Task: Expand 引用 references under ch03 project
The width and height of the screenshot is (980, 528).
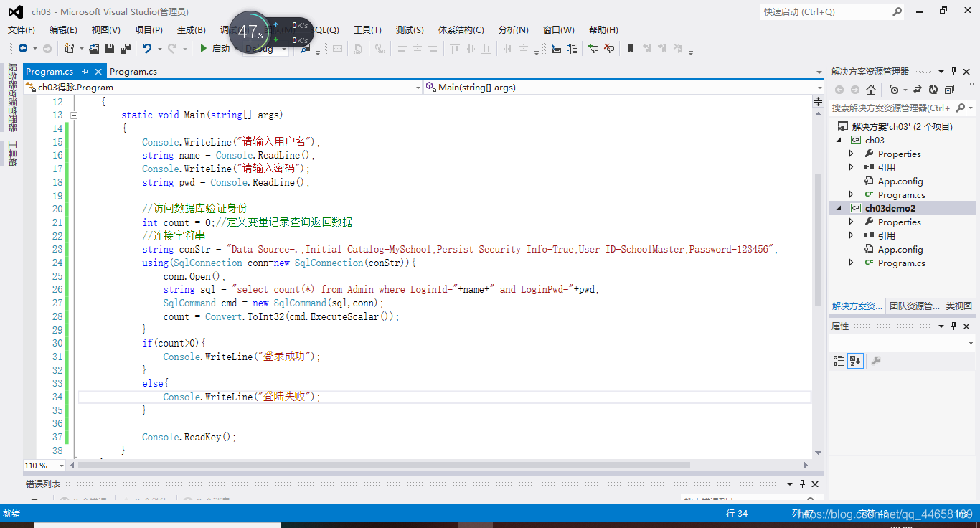Action: pyautogui.click(x=852, y=167)
